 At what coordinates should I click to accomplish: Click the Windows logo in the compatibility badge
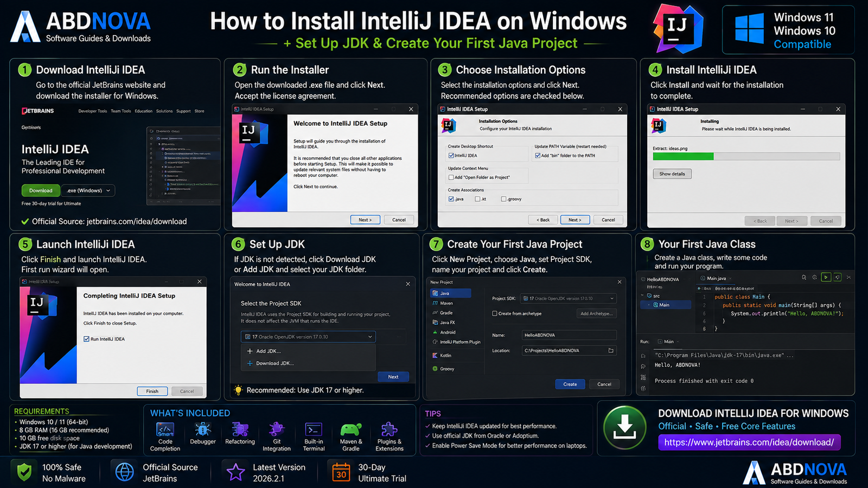[x=749, y=29]
